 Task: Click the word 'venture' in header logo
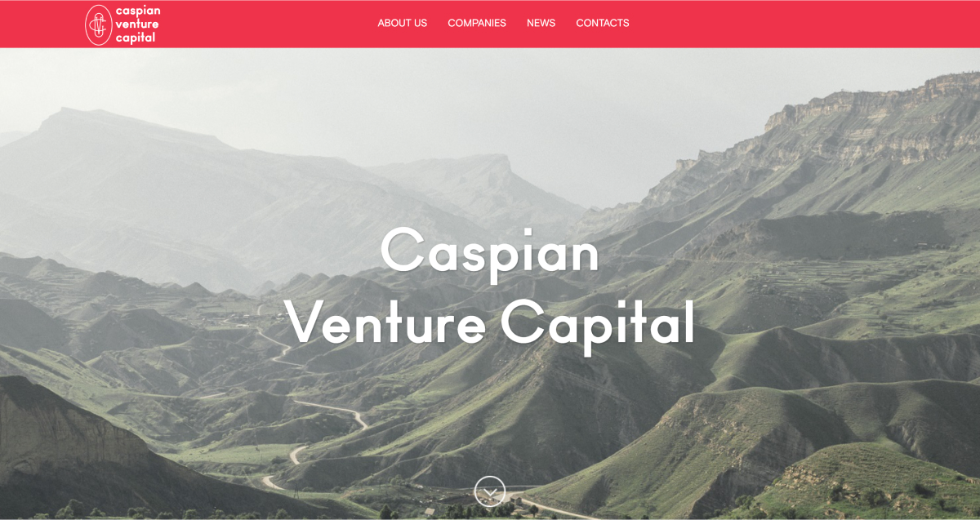[137, 24]
